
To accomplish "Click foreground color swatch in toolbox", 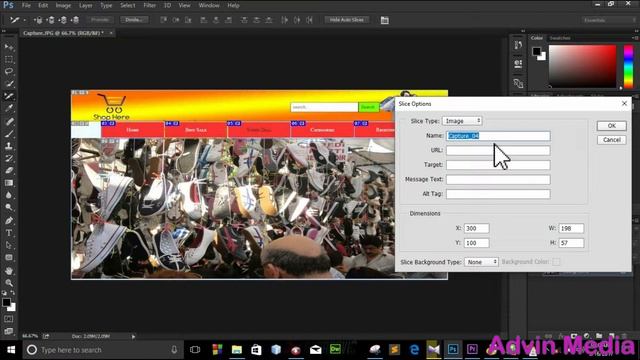I will pos(6,302).
